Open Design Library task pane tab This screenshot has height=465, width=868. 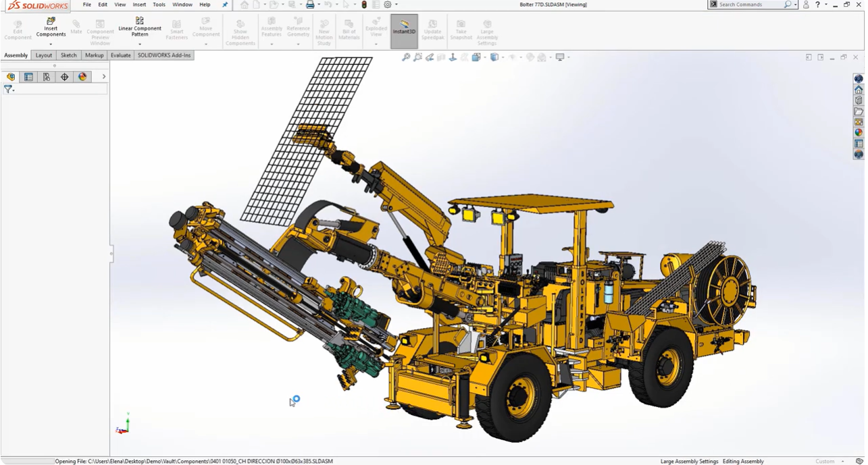[859, 101]
